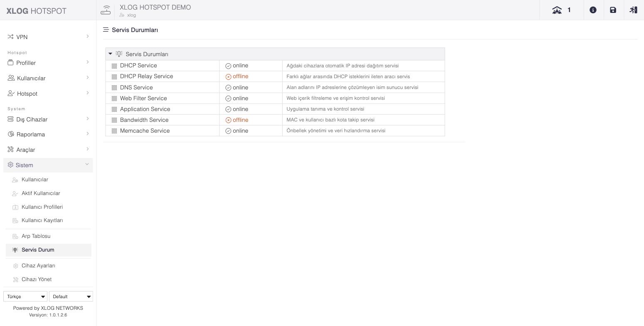Screen dimensions: 644x326
Task: Open Kullanıcı Kayıtları submenu item
Action: [42, 220]
